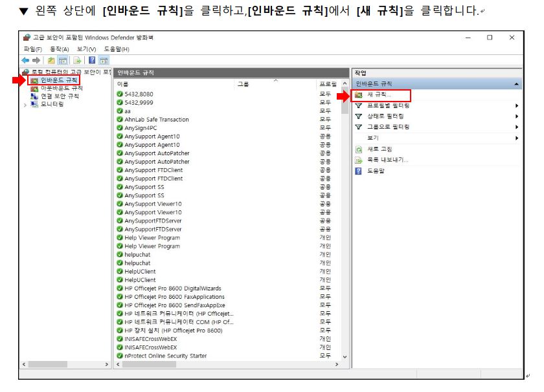Open submenu arrow of 프로필별 필터링
The width and height of the screenshot is (544, 392).
pyautogui.click(x=517, y=105)
